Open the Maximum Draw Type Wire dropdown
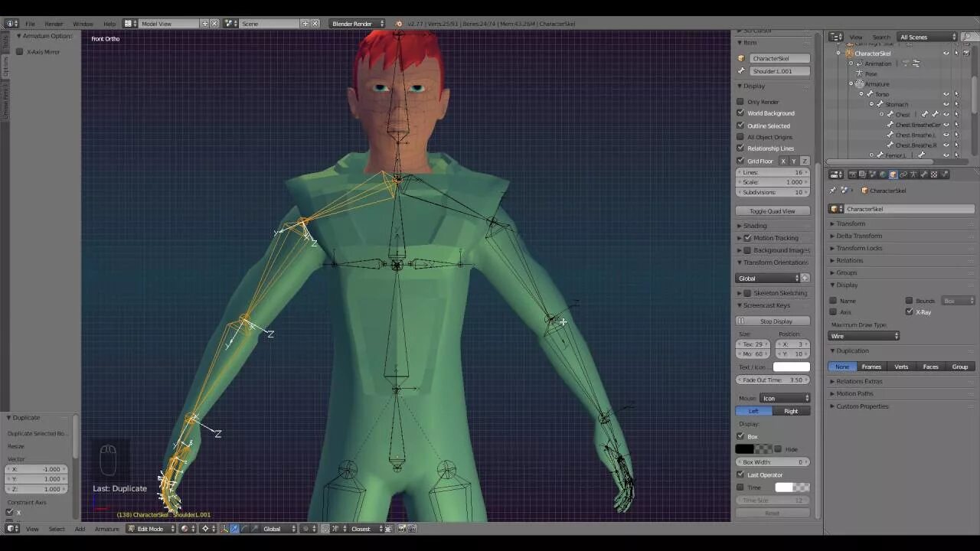The width and height of the screenshot is (980, 551). 864,336
